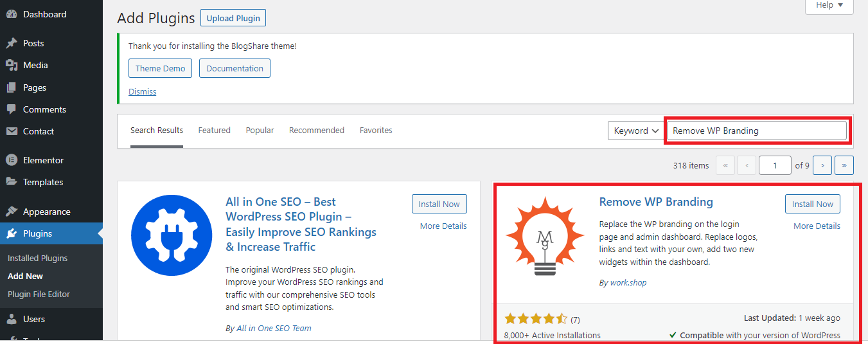Click the Documentation button
The image size is (868, 344).
(235, 68)
